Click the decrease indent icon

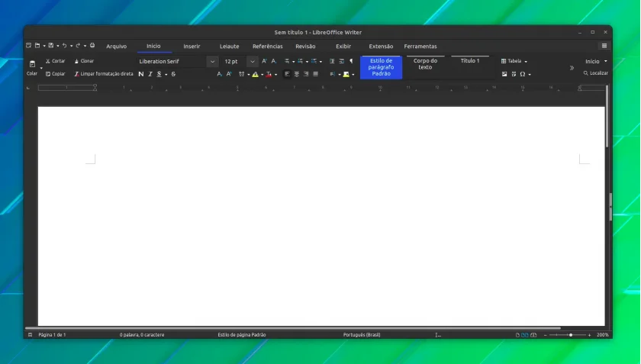342,61
